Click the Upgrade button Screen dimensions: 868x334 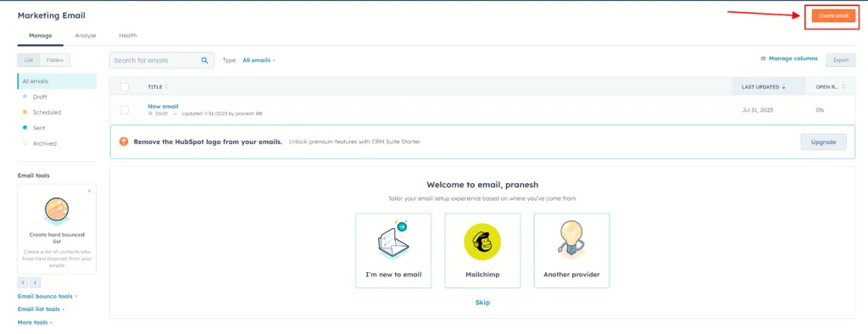(x=823, y=142)
